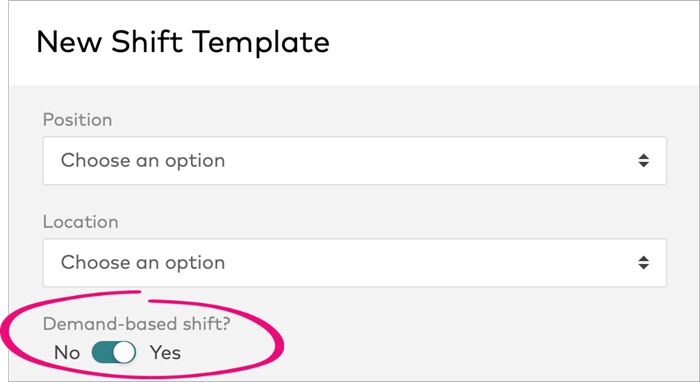Click the up arrow in Location selector
The image size is (700, 382).
click(643, 258)
